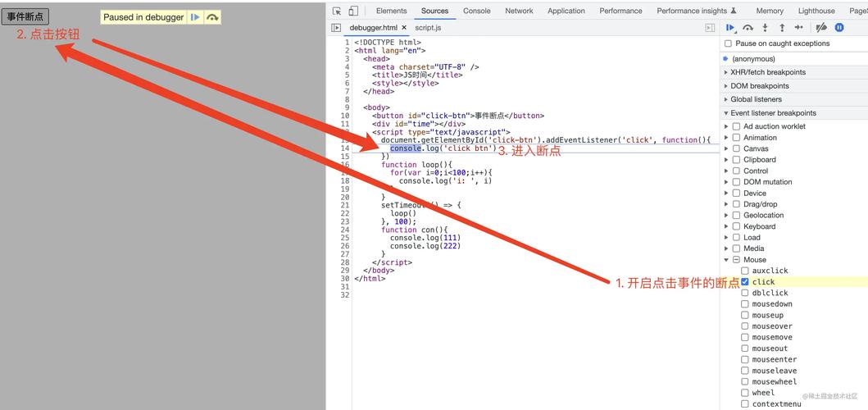The width and height of the screenshot is (868, 410).
Task: Expand the Canvas event category
Action: click(x=726, y=148)
